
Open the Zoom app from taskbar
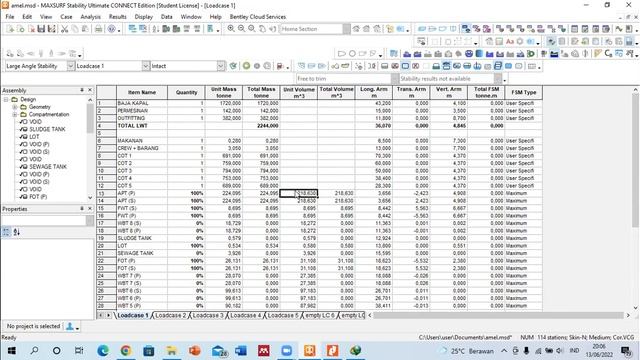coord(287,351)
